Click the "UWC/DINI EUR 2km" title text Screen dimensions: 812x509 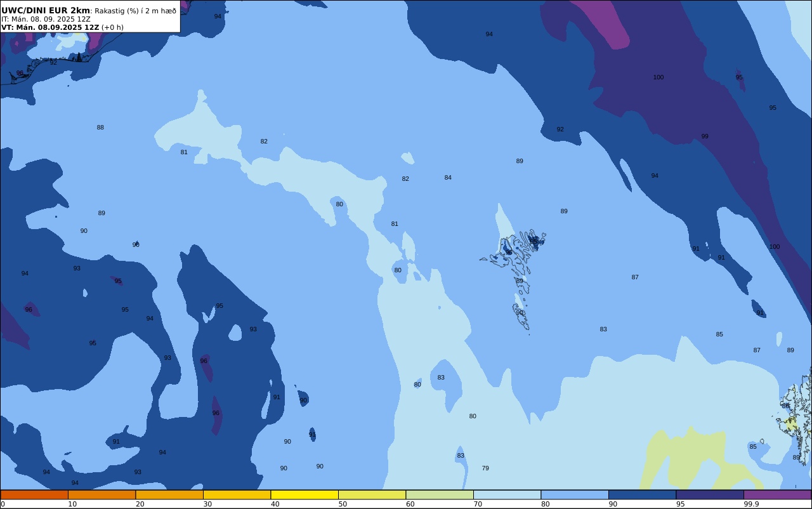[x=46, y=10]
